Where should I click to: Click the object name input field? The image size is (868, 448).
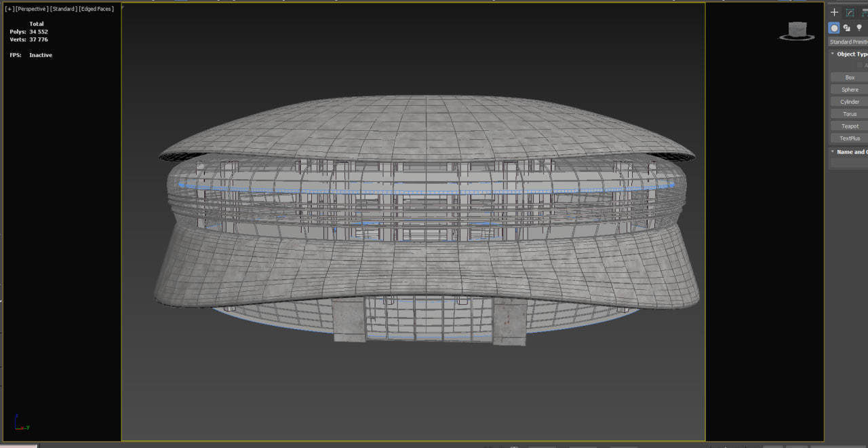click(x=850, y=164)
